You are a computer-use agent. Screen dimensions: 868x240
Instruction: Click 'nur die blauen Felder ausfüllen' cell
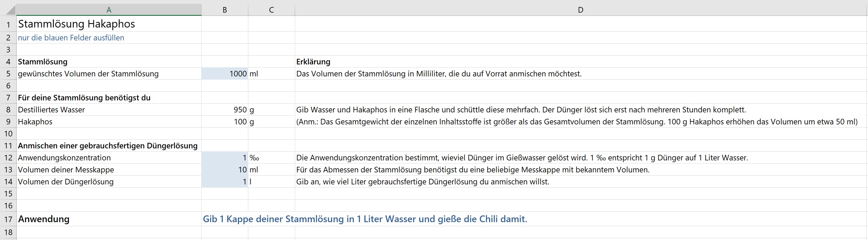109,38
